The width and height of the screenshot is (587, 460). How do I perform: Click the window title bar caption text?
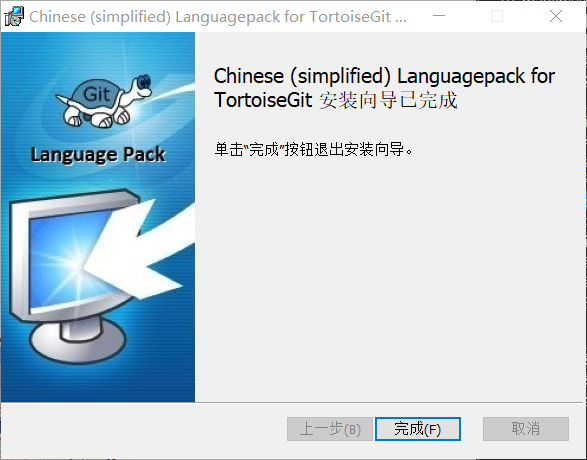218,17
